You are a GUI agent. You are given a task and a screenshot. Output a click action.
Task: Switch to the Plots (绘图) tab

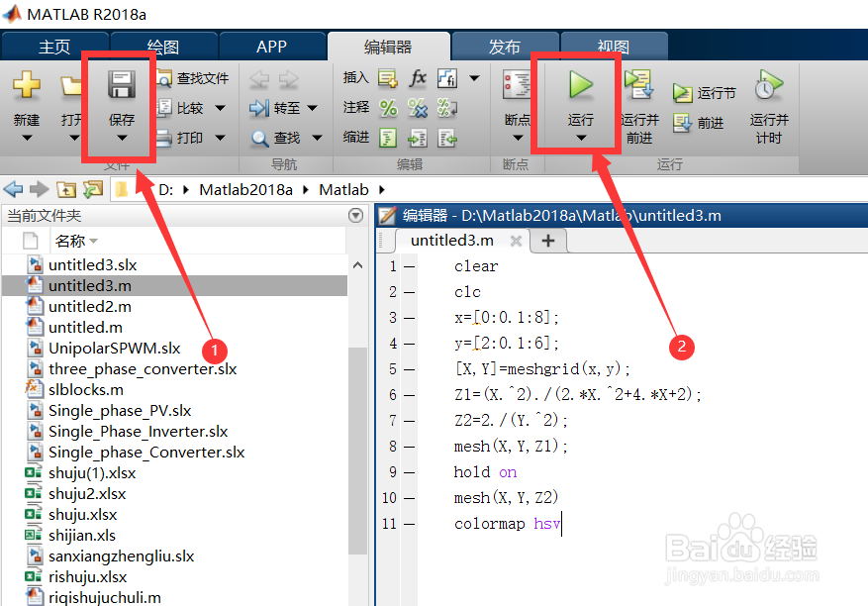(x=162, y=48)
